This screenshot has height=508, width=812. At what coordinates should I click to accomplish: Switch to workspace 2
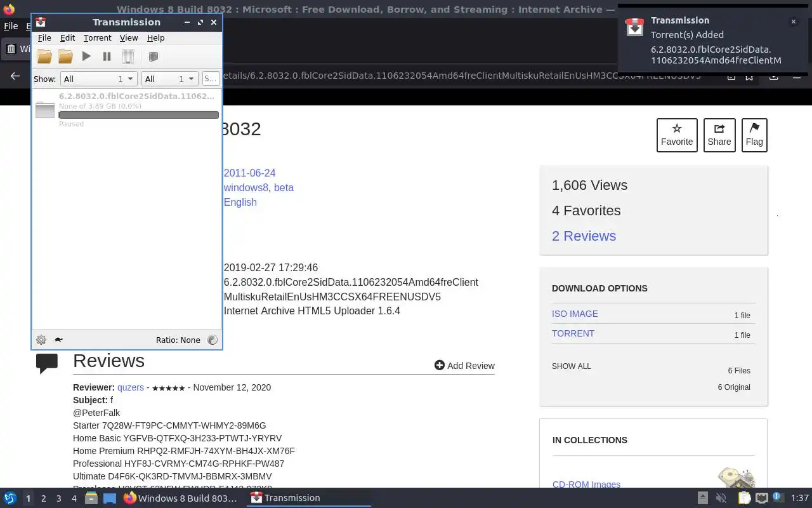tap(43, 498)
